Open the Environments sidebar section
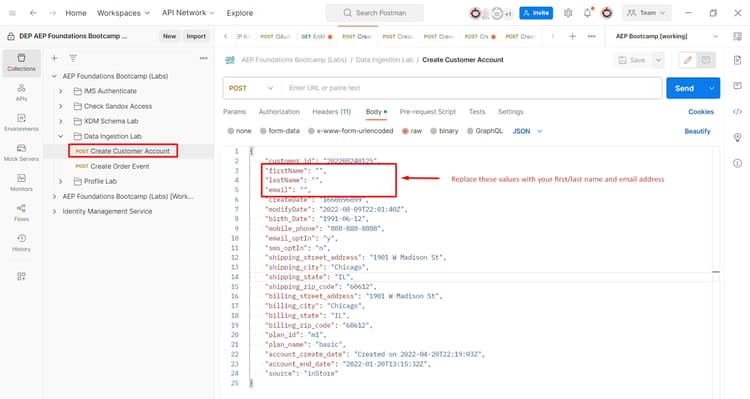The width and height of the screenshot is (750, 399). [21, 122]
